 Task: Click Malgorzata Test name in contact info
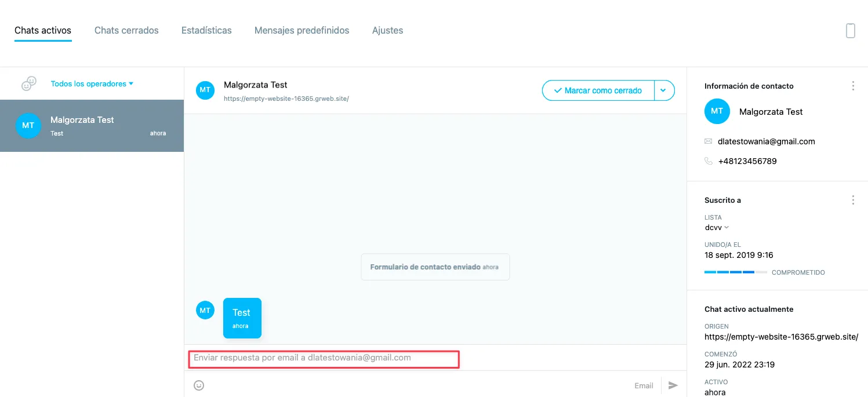tap(771, 112)
